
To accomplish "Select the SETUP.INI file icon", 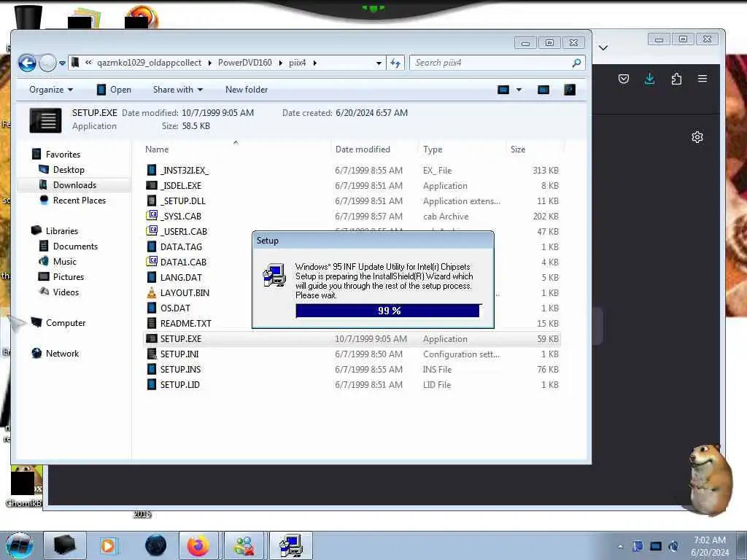I will [x=152, y=354].
